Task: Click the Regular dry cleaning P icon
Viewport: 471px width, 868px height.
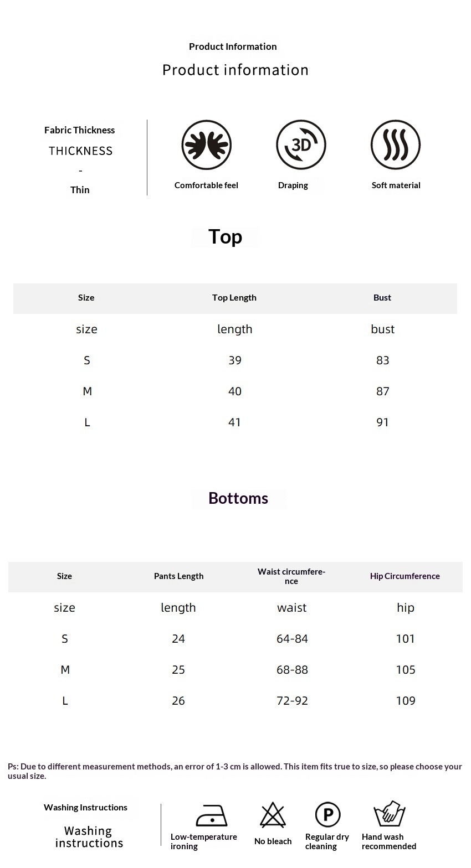Action: pyautogui.click(x=327, y=815)
